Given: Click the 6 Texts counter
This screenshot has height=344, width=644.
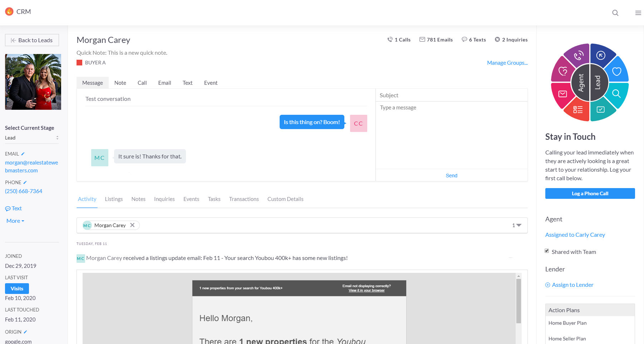Looking at the screenshot, I should [x=474, y=40].
